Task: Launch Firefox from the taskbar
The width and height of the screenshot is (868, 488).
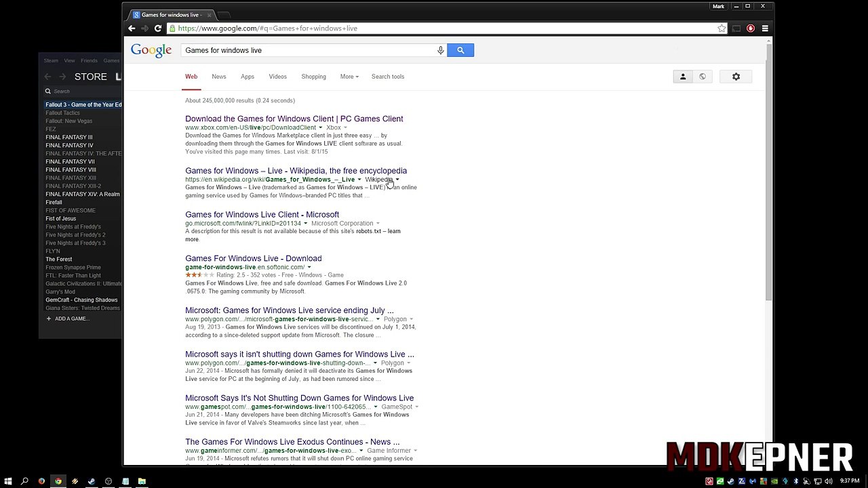Action: click(41, 481)
